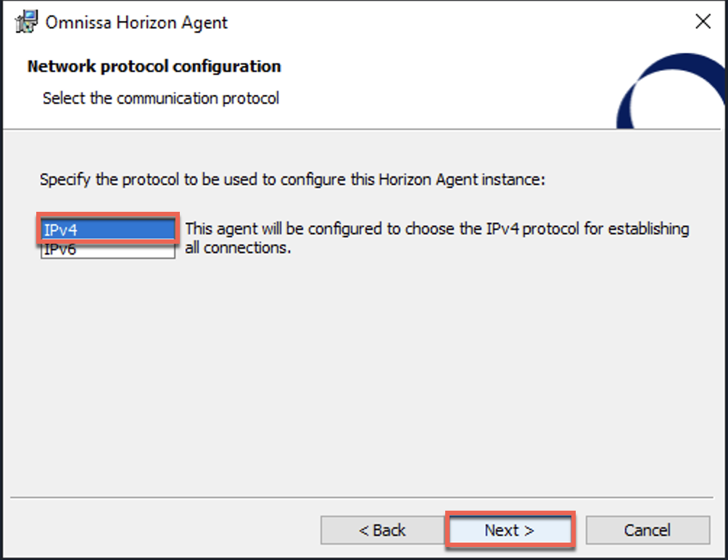Cancel the Horizon Agent installation

tap(648, 530)
